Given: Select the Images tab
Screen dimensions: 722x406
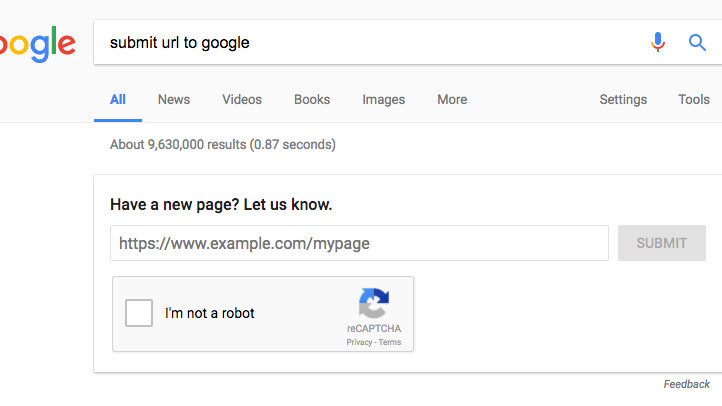Looking at the screenshot, I should tap(384, 100).
